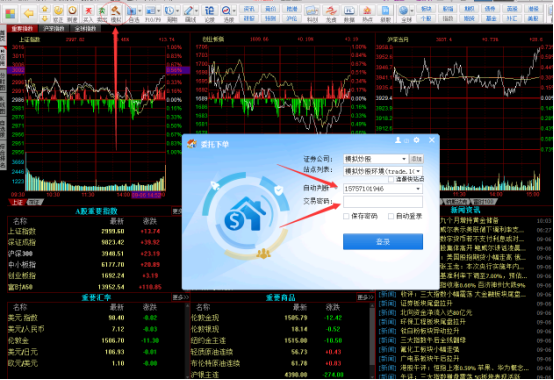Screen dimensions: 554x380
Task: Click the yellow circular refresh icon
Action: tap(58, 11)
